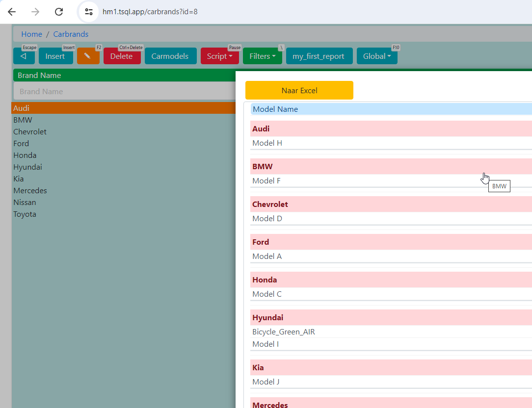The width and height of the screenshot is (532, 408).
Task: Click the Insert button
Action: coord(55,56)
